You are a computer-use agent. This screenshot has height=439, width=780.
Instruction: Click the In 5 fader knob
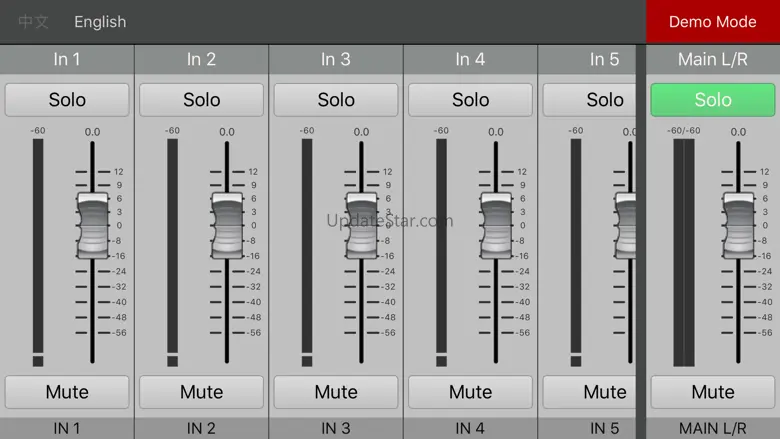click(625, 226)
